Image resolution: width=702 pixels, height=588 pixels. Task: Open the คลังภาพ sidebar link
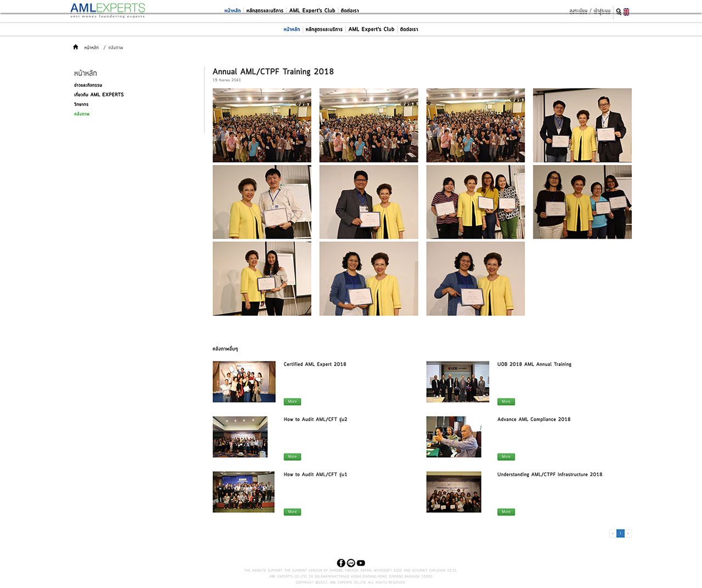point(82,114)
